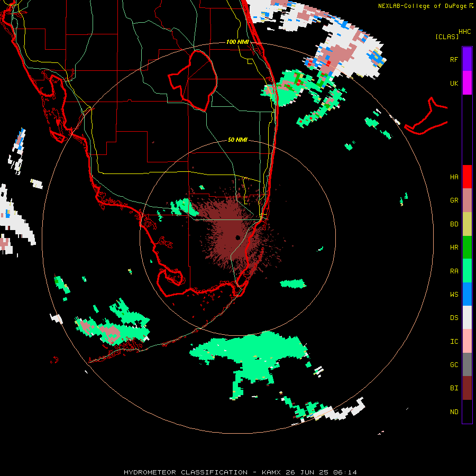
Task: Click the "HR" legend label
Action: (x=454, y=248)
